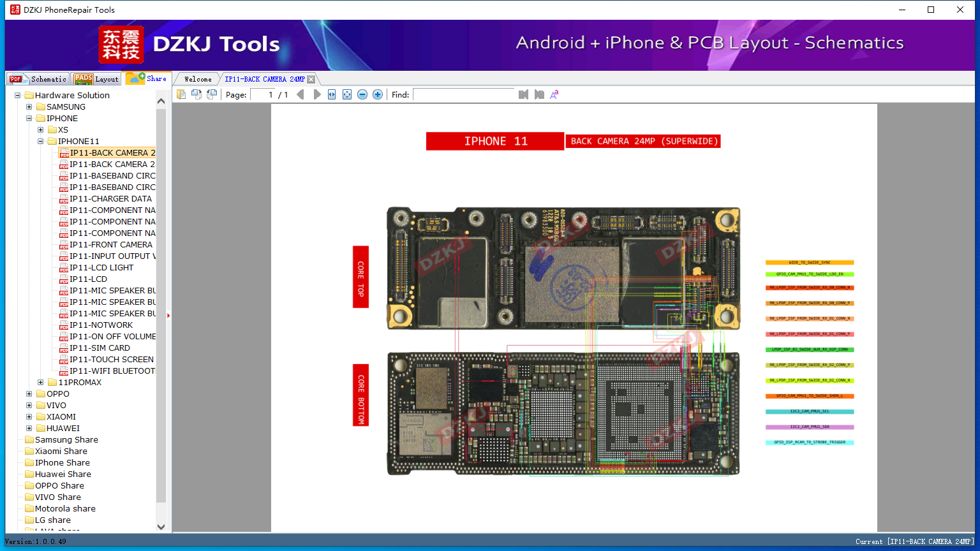The height and width of the screenshot is (551, 980).
Task: Expand the OPPO folder
Action: tap(29, 394)
